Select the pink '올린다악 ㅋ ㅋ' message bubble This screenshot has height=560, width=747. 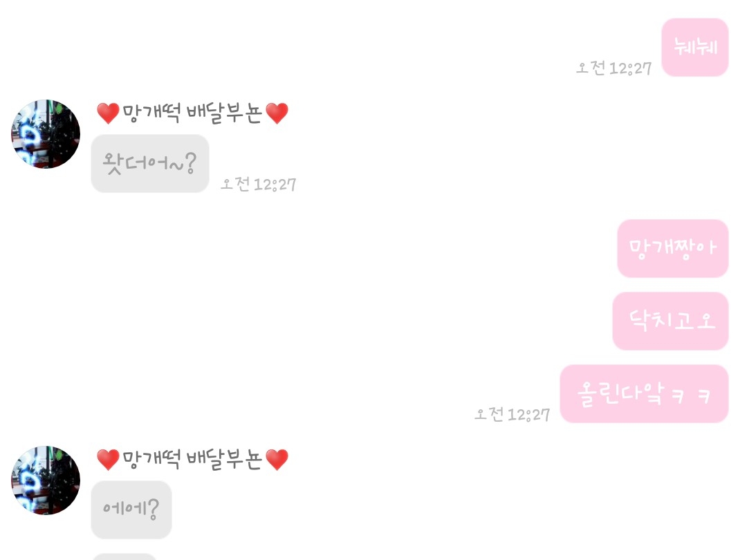click(x=644, y=394)
